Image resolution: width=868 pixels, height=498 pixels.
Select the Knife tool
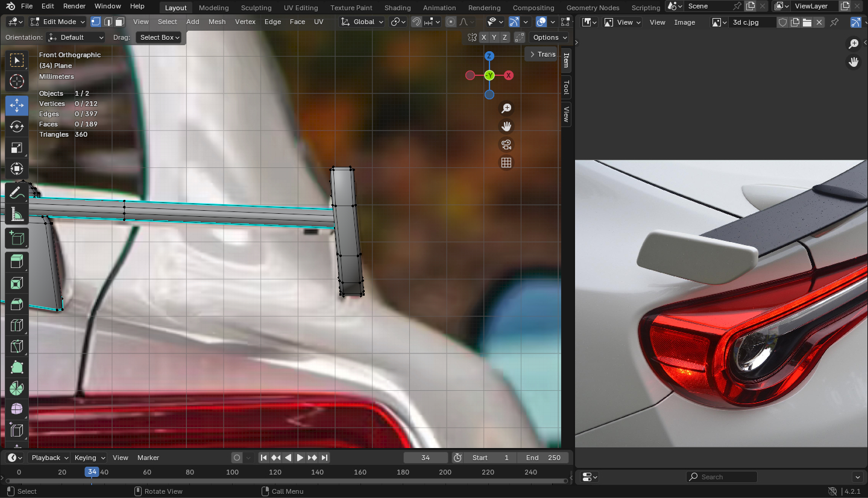pos(17,346)
